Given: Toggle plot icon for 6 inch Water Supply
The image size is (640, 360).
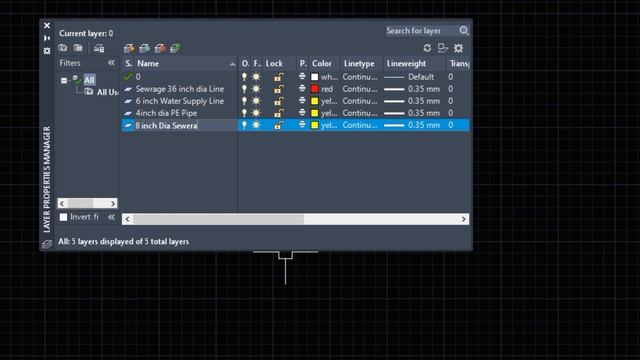Looking at the screenshot, I should (302, 100).
